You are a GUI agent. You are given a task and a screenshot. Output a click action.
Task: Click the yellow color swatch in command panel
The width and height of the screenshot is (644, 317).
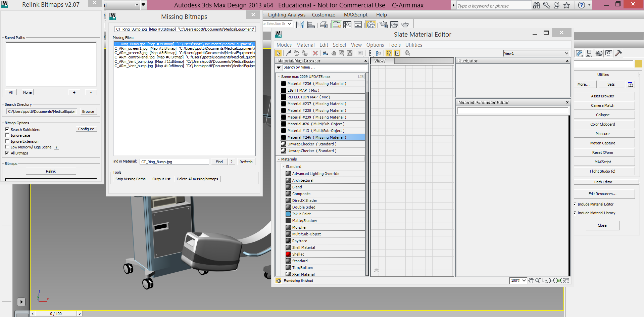click(638, 64)
